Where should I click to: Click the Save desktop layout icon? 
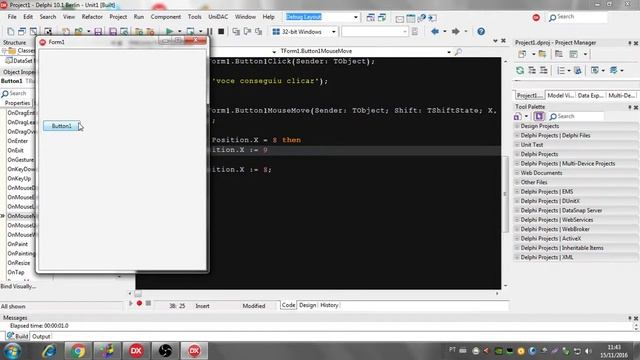pos(371,17)
